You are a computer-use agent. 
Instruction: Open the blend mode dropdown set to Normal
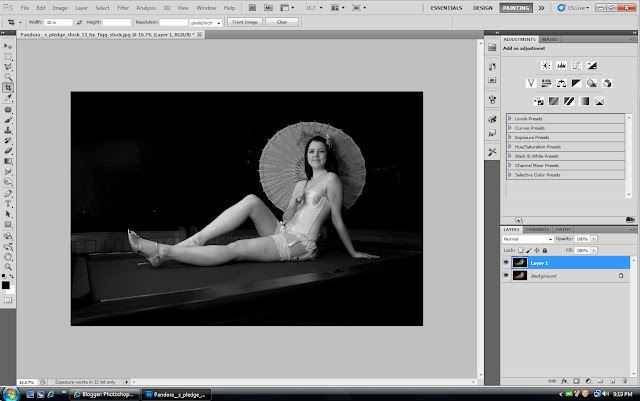(x=528, y=240)
